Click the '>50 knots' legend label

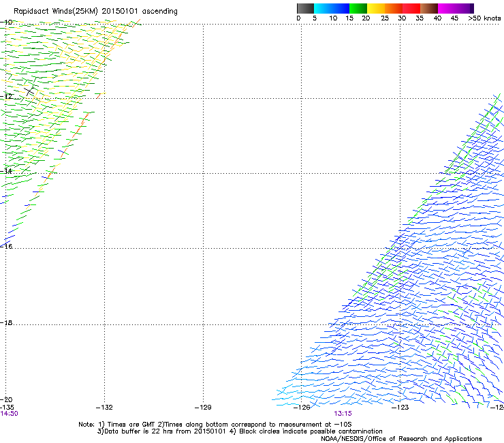[x=484, y=18]
